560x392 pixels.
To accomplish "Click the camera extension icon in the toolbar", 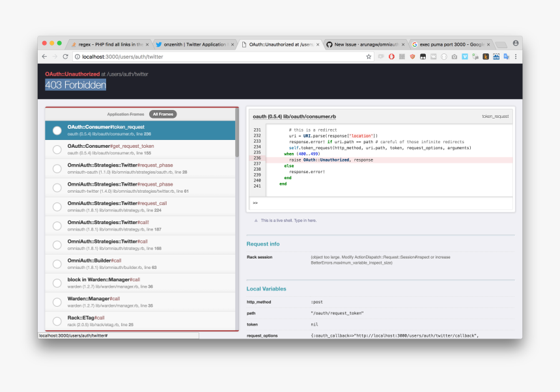I will click(x=454, y=57).
